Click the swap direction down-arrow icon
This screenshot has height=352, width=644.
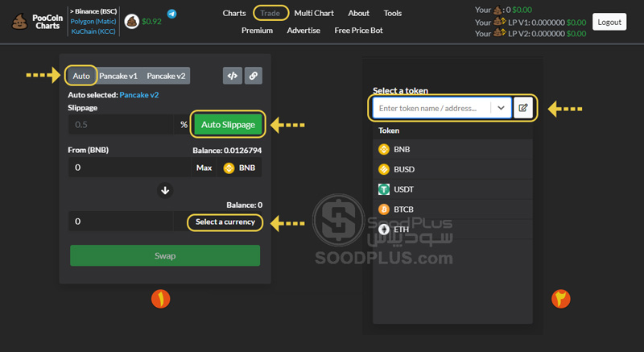(x=165, y=191)
